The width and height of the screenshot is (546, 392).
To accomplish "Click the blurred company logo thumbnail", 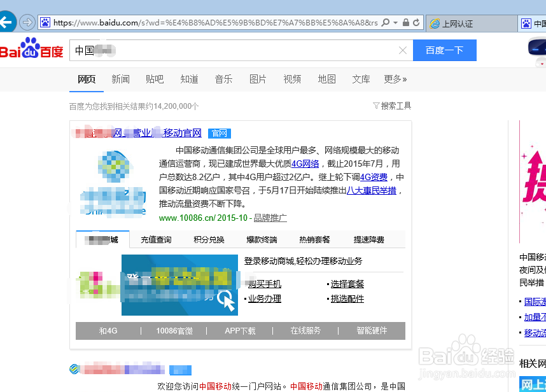I will 113,183.
